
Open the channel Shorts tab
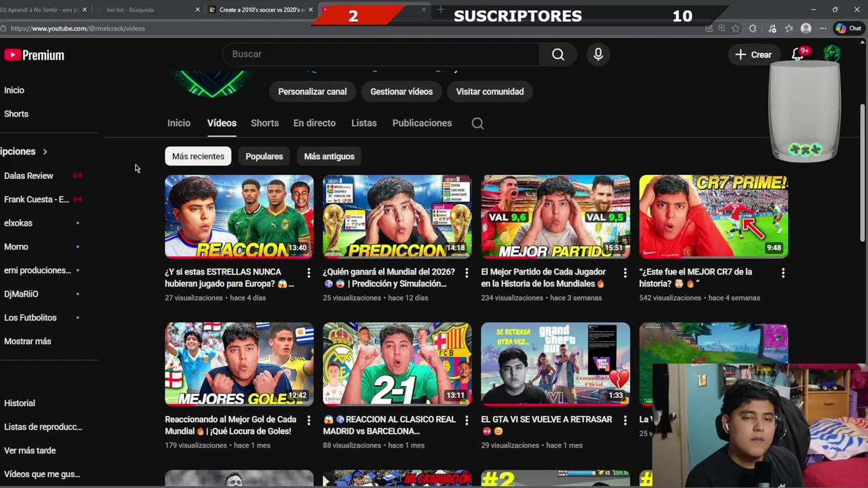point(264,123)
